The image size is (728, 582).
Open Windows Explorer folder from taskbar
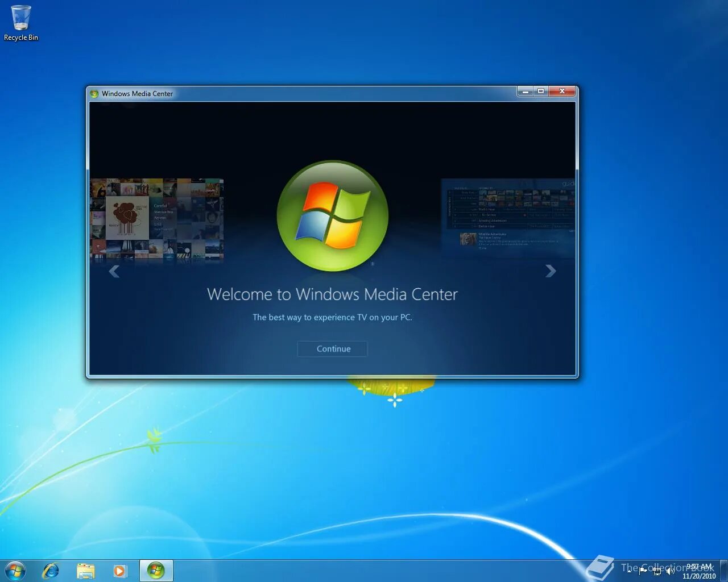click(x=86, y=571)
